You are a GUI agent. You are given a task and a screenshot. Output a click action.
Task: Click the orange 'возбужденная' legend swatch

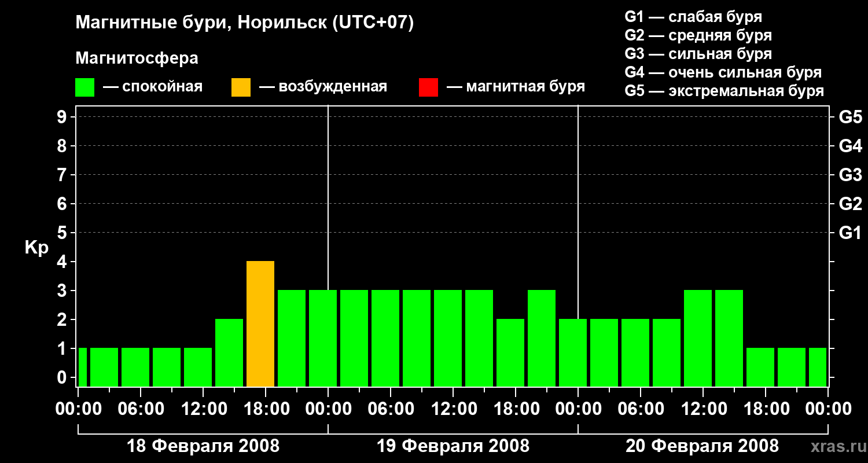pyautogui.click(x=241, y=87)
